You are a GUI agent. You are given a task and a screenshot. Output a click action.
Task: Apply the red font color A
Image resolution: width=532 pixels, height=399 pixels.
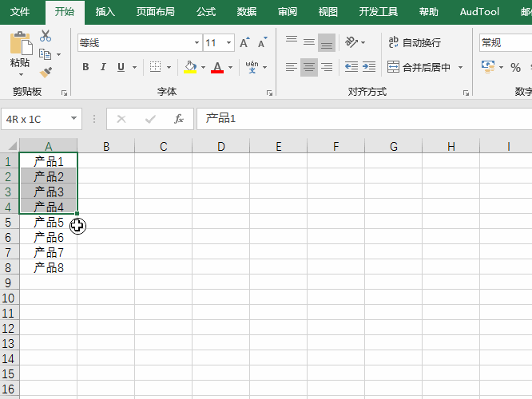coord(217,67)
